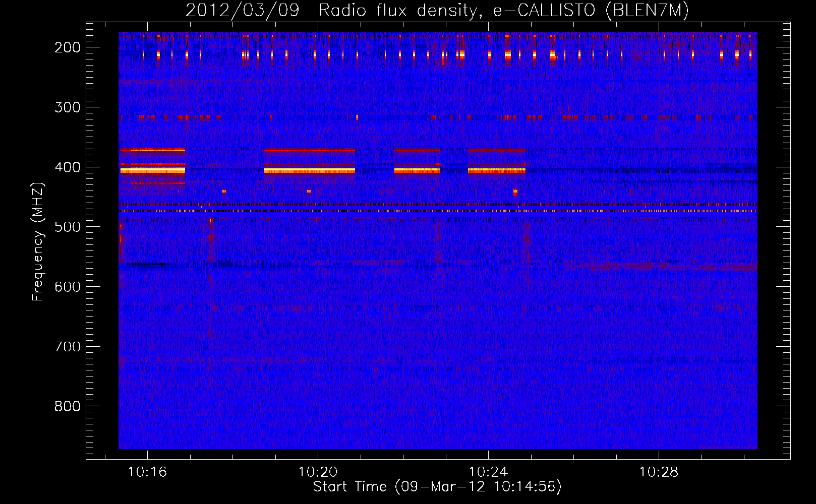Click the 'Frequency (MHZ)' axis label
Viewport: 816px width, 504px height.
click(38, 241)
